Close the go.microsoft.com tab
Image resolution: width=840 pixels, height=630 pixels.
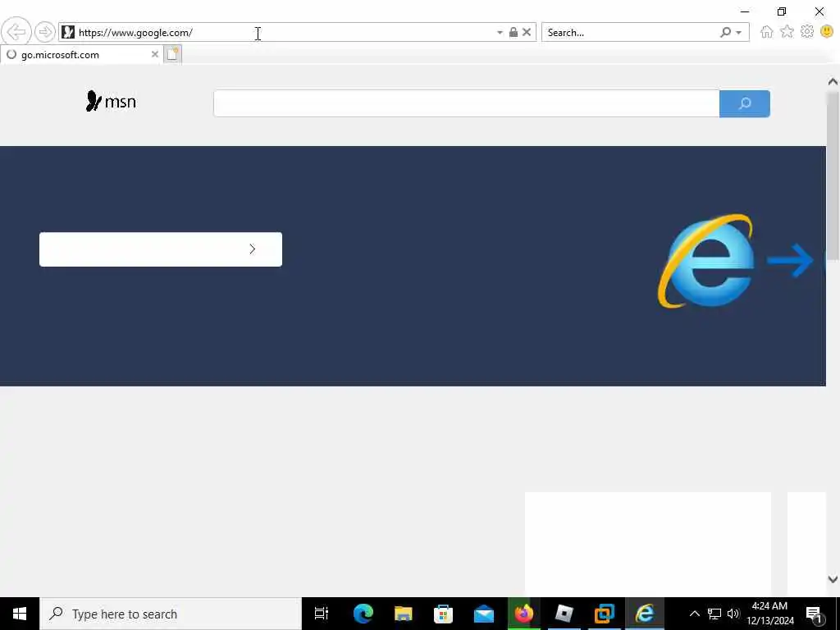pyautogui.click(x=154, y=54)
